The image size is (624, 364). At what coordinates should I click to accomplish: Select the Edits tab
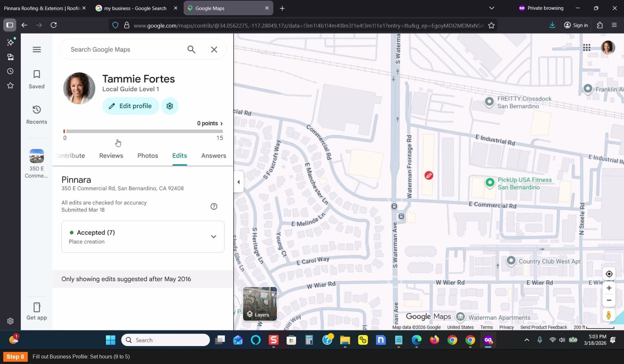(x=179, y=156)
